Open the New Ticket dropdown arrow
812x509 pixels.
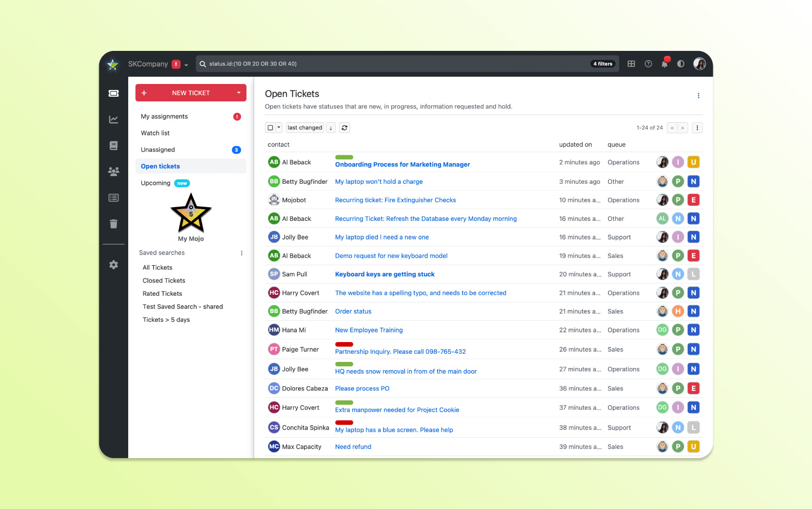coord(239,93)
